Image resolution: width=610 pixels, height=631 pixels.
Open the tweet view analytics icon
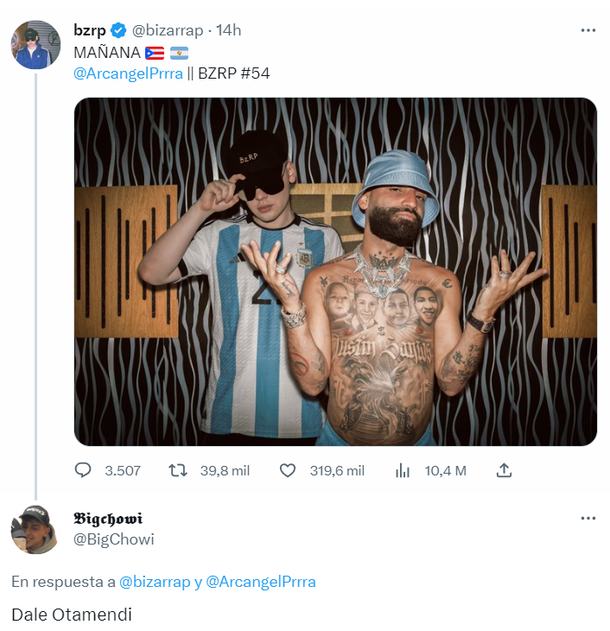[404, 470]
